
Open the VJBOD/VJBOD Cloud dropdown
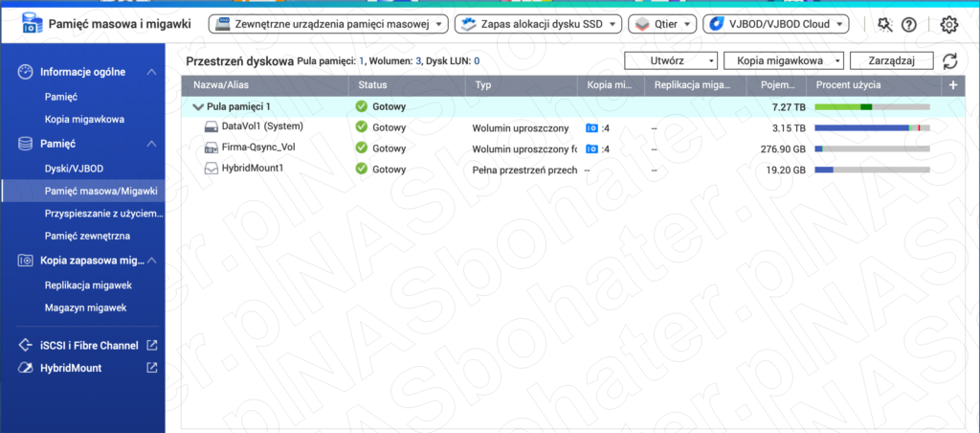pos(775,24)
